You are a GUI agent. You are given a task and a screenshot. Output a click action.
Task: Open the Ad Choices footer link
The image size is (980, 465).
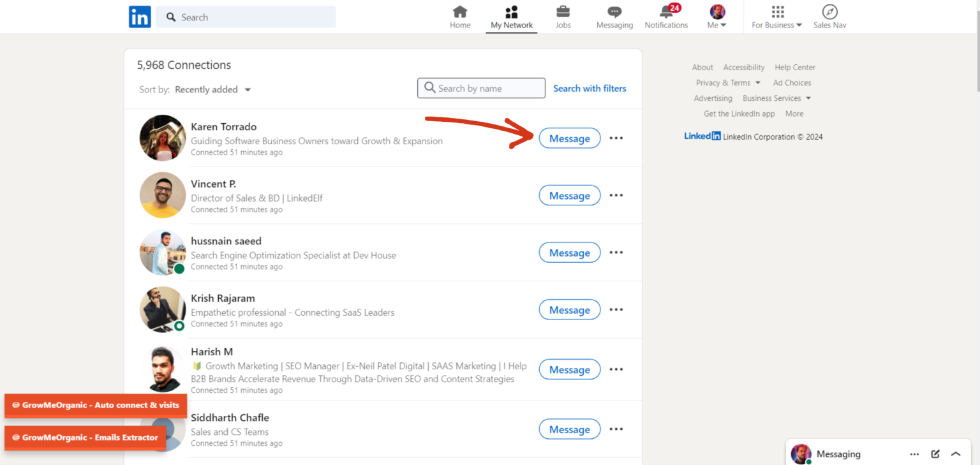pos(792,83)
